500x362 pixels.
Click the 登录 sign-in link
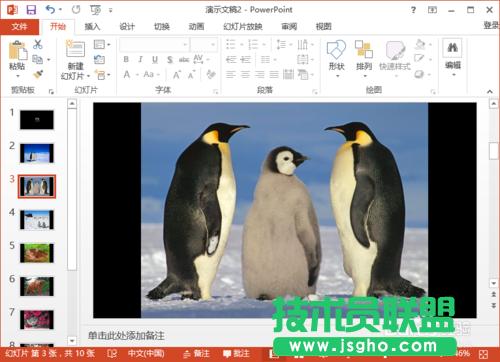click(x=491, y=25)
